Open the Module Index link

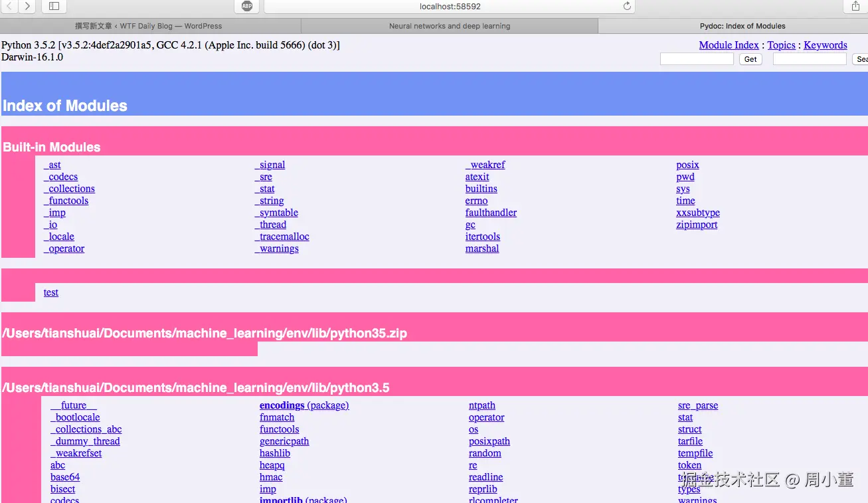pyautogui.click(x=729, y=45)
